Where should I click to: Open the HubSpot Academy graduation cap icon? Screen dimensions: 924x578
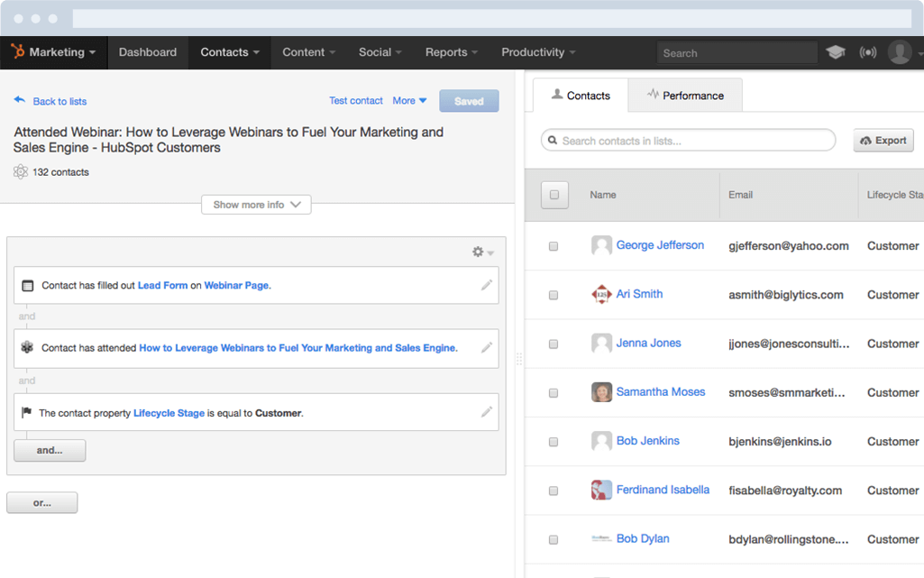tap(836, 52)
